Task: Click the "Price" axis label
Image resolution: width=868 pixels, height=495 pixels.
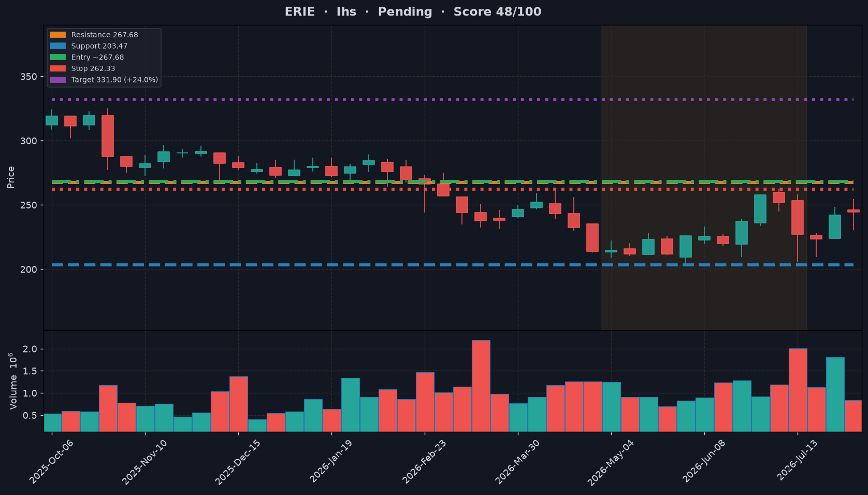Action: [x=11, y=177]
